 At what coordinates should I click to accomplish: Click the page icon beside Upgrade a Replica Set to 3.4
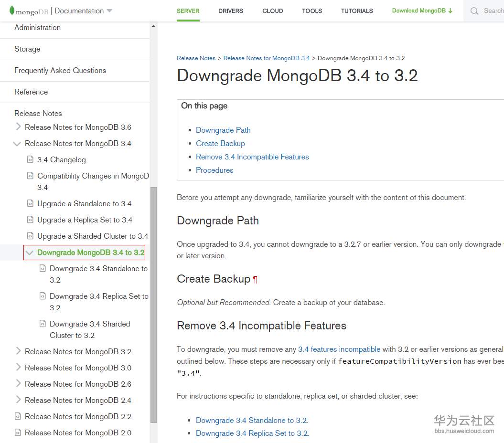pos(30,220)
